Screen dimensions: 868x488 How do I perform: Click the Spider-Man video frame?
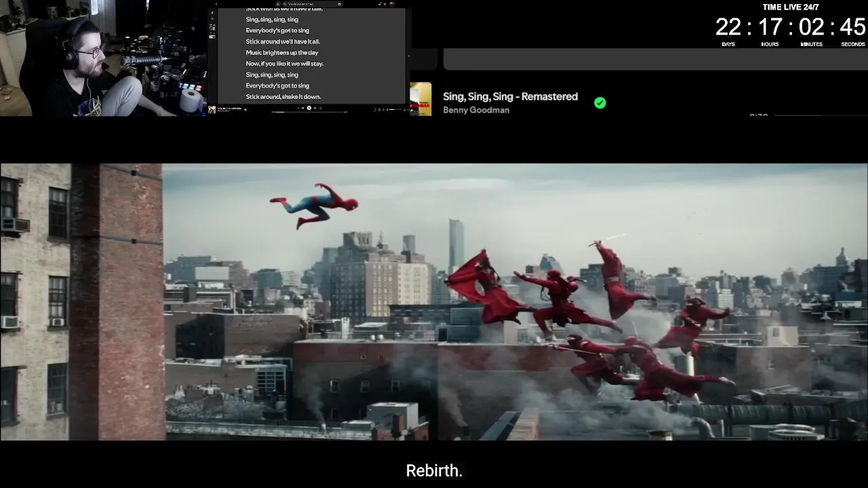point(434,302)
